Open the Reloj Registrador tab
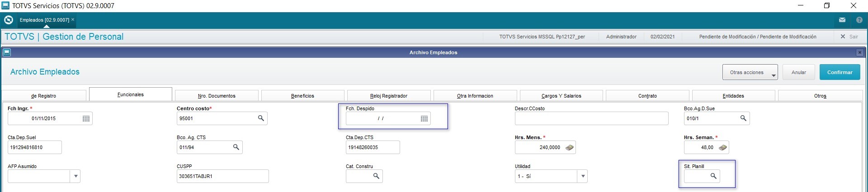The height and width of the screenshot is (192, 868). (x=389, y=96)
